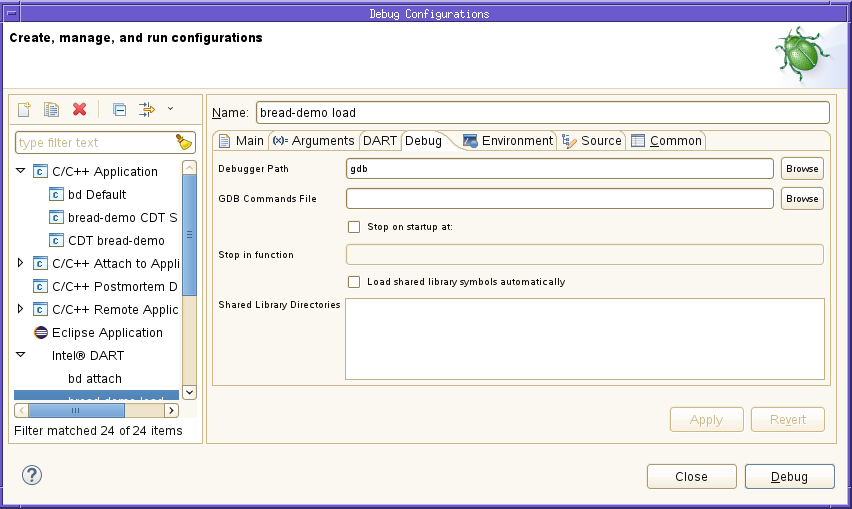
Task: Collapse the Intel DART tree node
Action: pos(21,355)
